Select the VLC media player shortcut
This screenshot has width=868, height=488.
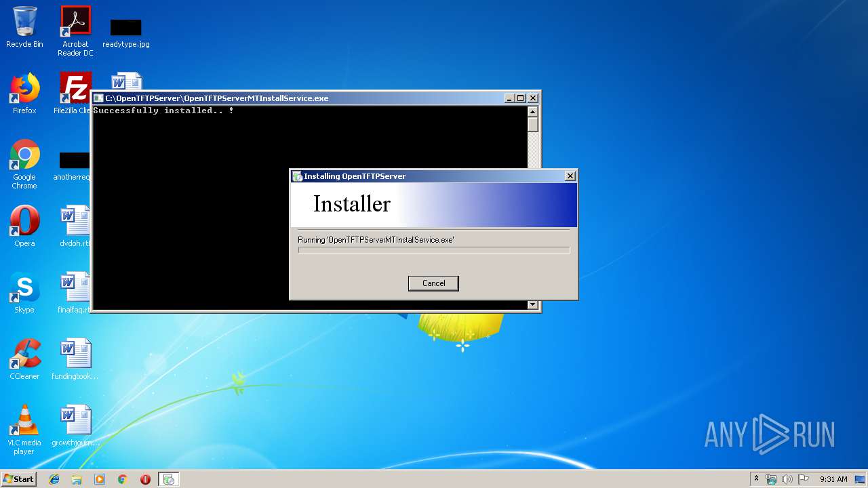tap(24, 430)
